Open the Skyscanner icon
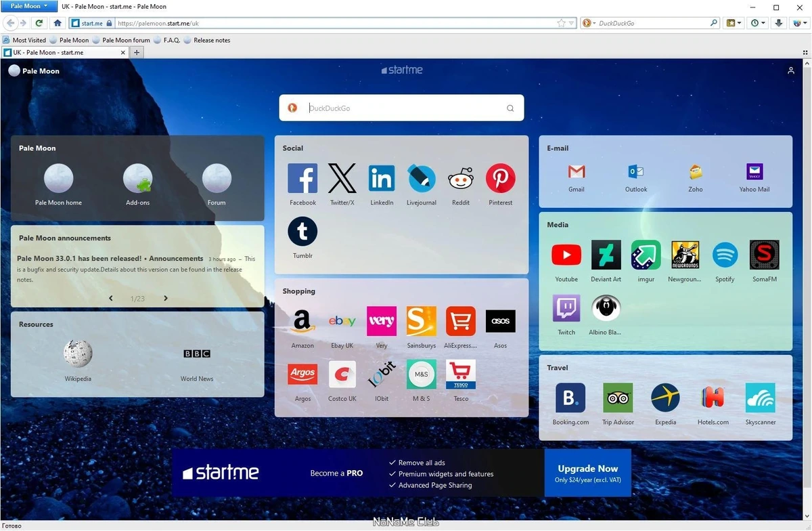The height and width of the screenshot is (531, 812). [761, 398]
